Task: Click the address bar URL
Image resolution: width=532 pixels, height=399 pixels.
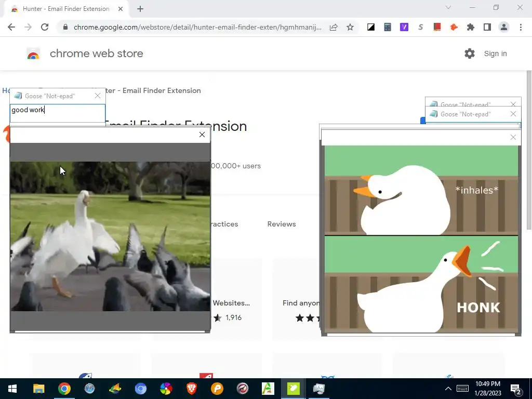Action: pos(197,27)
